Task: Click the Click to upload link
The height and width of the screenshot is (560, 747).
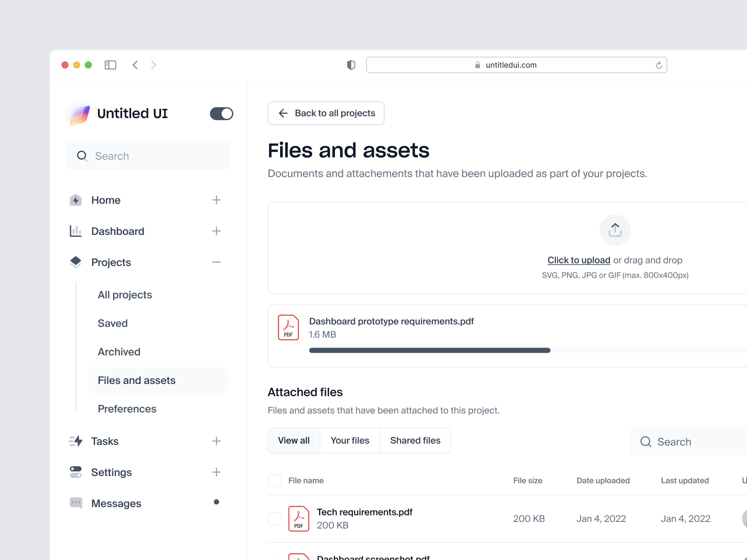Action: (579, 260)
